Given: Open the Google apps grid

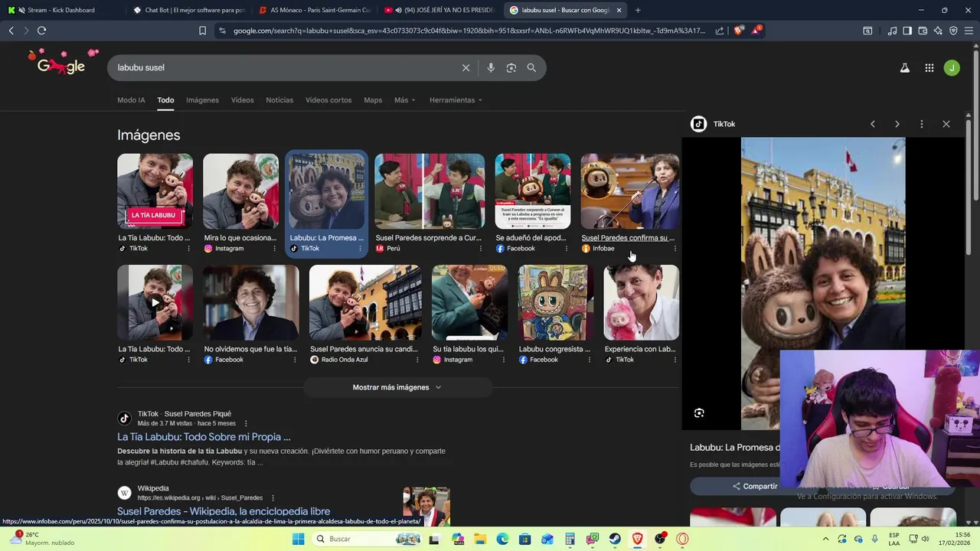Looking at the screenshot, I should 929,67.
